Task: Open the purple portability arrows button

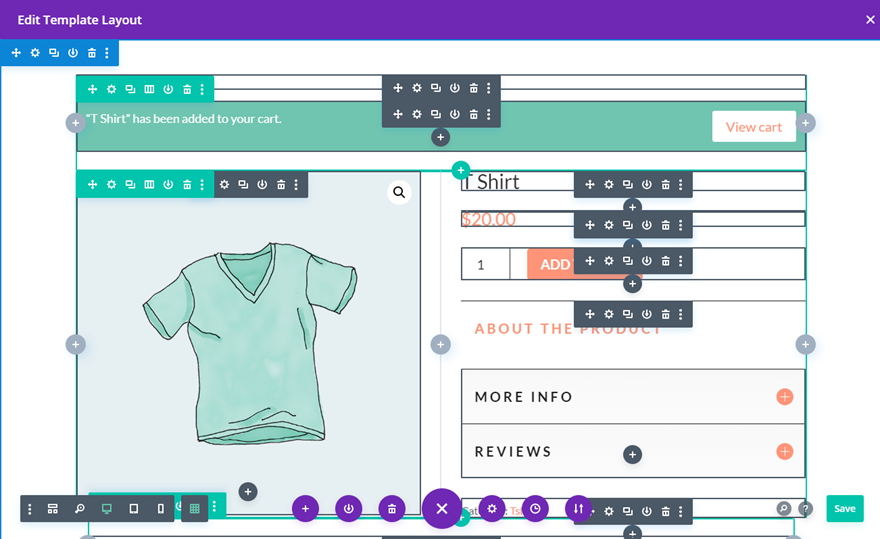Action: [x=579, y=509]
